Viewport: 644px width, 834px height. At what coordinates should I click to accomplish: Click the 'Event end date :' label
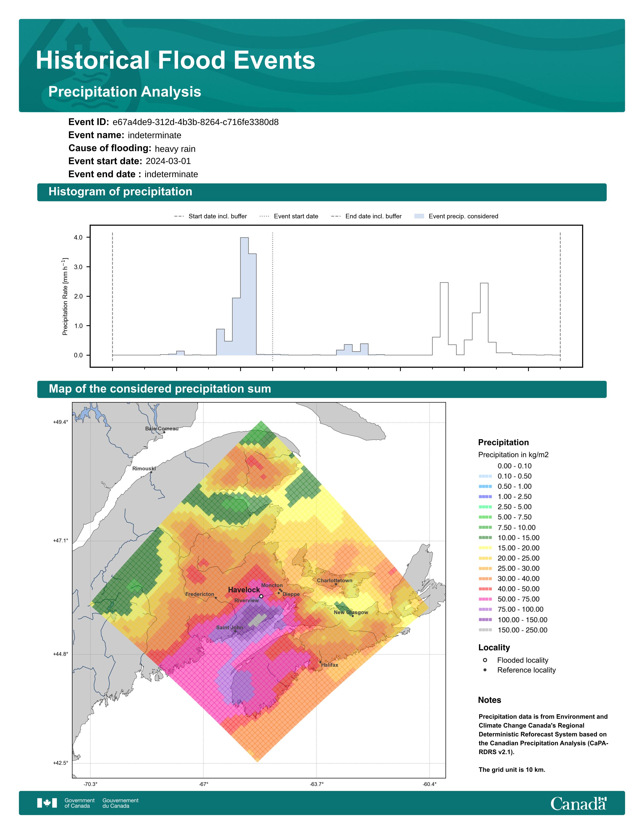(105, 174)
